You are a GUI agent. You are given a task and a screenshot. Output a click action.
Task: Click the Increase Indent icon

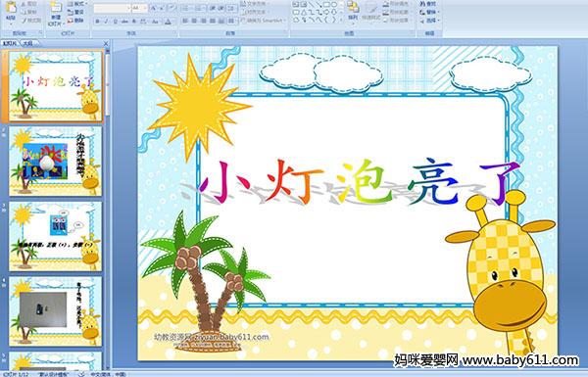(x=221, y=8)
